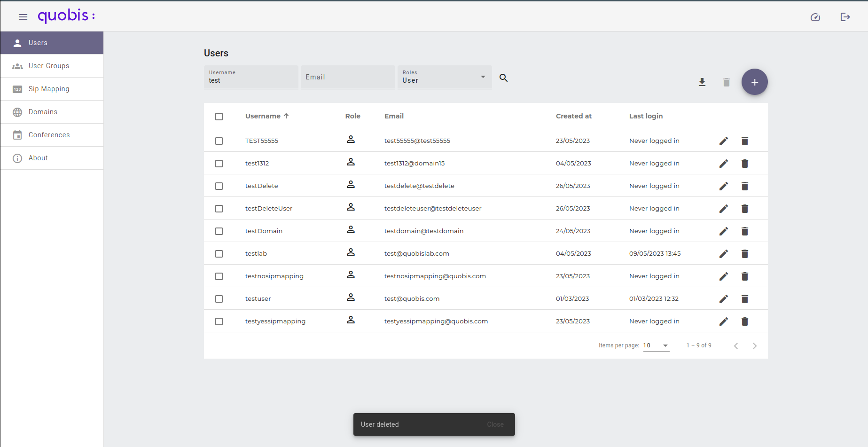The width and height of the screenshot is (868, 447).
Task: Check the testlab row checkbox
Action: click(219, 254)
